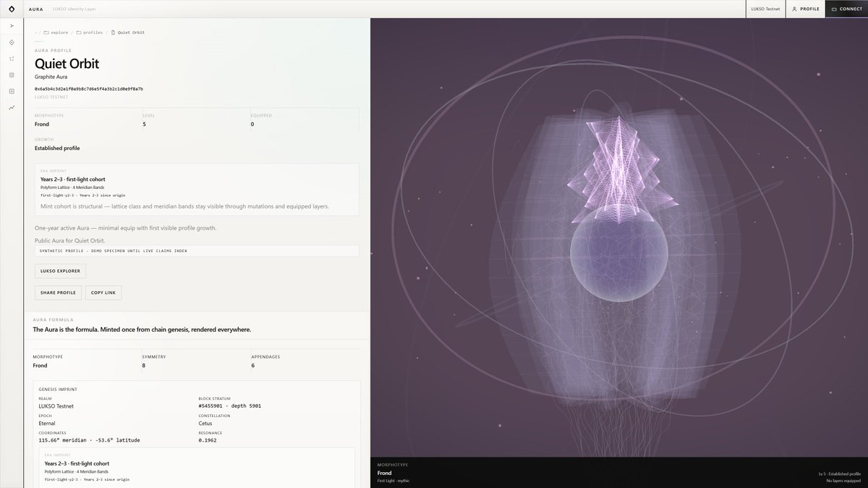Click the Realm value in Genesis Imprint
Screen dimensions: 868x488
coord(56,406)
